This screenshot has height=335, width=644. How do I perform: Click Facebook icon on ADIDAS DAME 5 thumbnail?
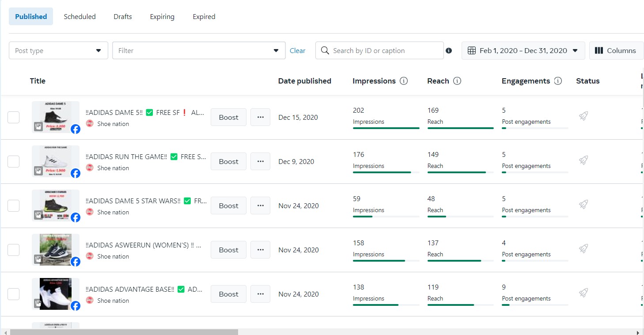pos(76,129)
